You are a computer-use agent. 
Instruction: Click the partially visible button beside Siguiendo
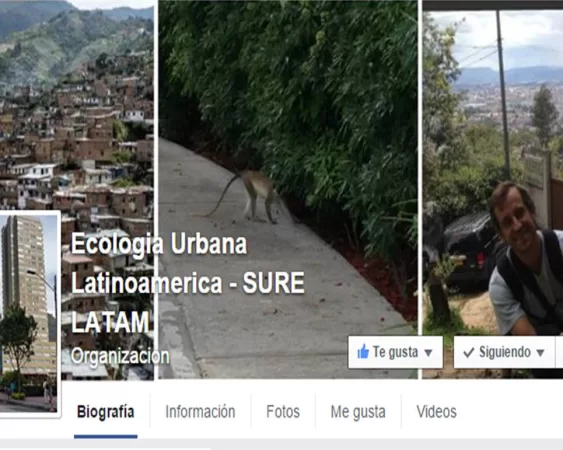click(560, 352)
